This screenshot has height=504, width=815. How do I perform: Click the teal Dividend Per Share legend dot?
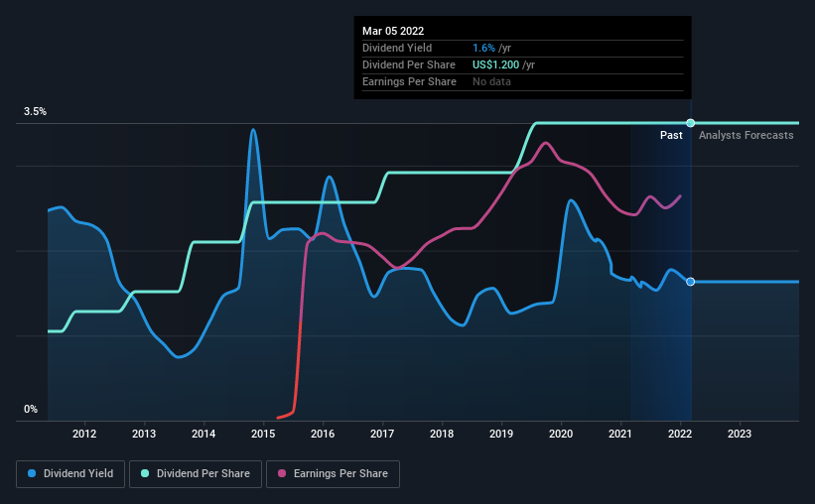click(145, 473)
